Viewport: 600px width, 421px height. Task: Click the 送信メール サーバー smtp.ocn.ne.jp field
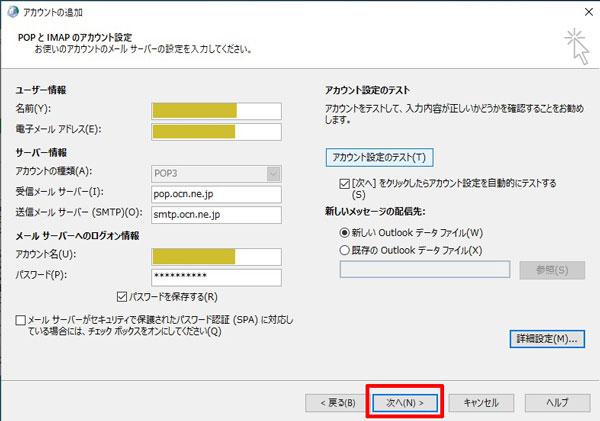click(x=217, y=215)
